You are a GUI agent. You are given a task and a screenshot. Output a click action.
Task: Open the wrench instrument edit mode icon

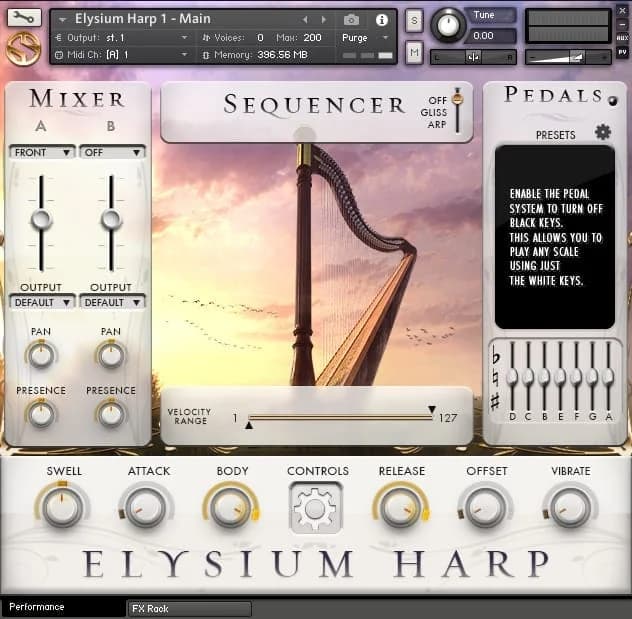click(24, 17)
